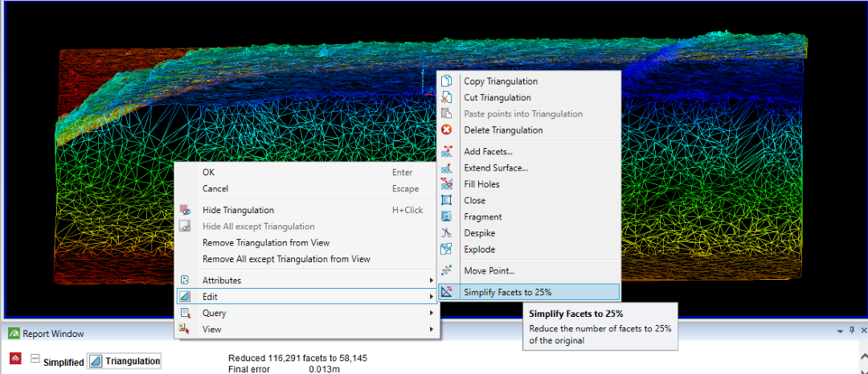The width and height of the screenshot is (868, 374).
Task: Open the View submenu arrow
Action: (x=432, y=329)
